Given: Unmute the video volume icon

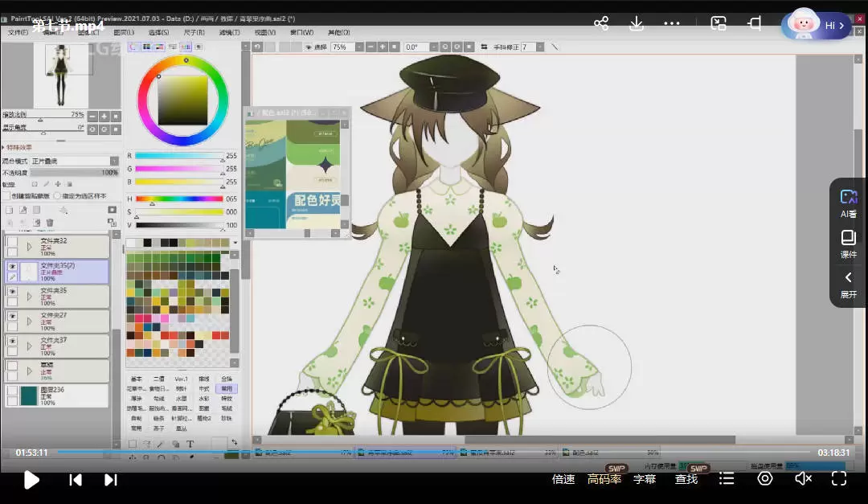Looking at the screenshot, I should [803, 478].
